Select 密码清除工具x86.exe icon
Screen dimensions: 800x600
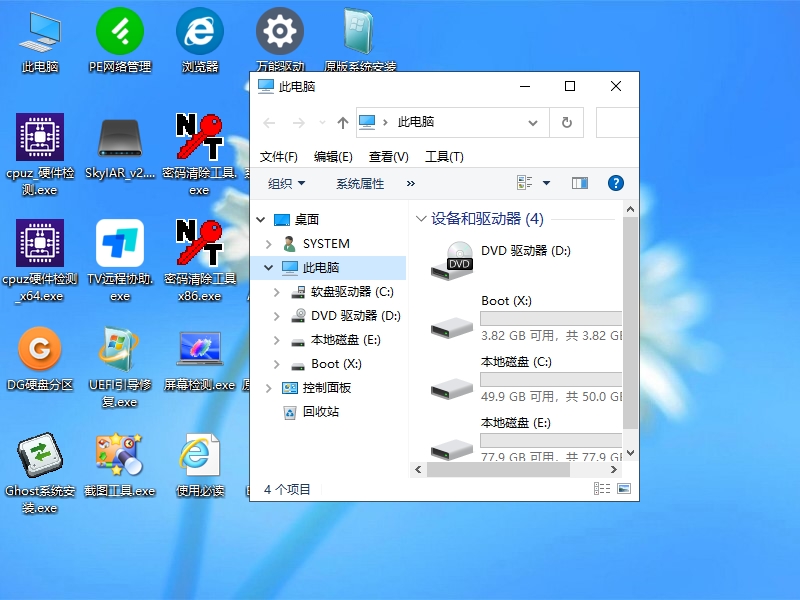[x=199, y=261]
